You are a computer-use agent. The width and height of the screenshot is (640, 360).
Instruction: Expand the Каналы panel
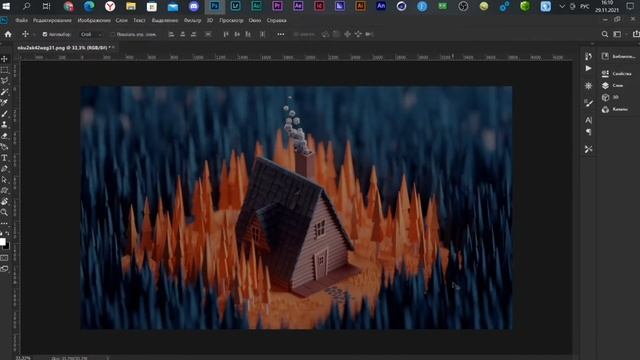[x=616, y=109]
